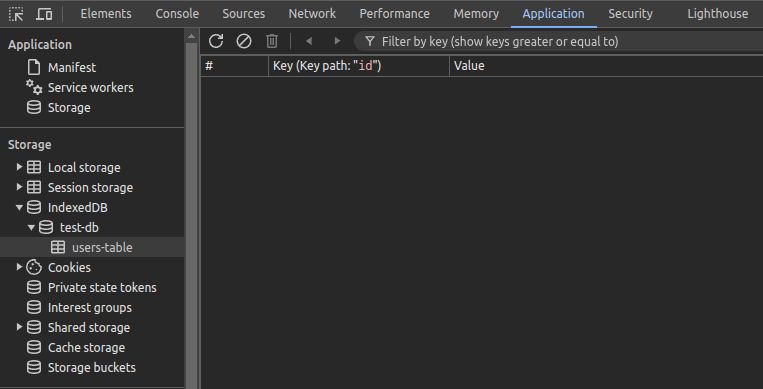The height and width of the screenshot is (389, 763).
Task: Click the Shared storage cylinder icon
Action: [x=34, y=327]
